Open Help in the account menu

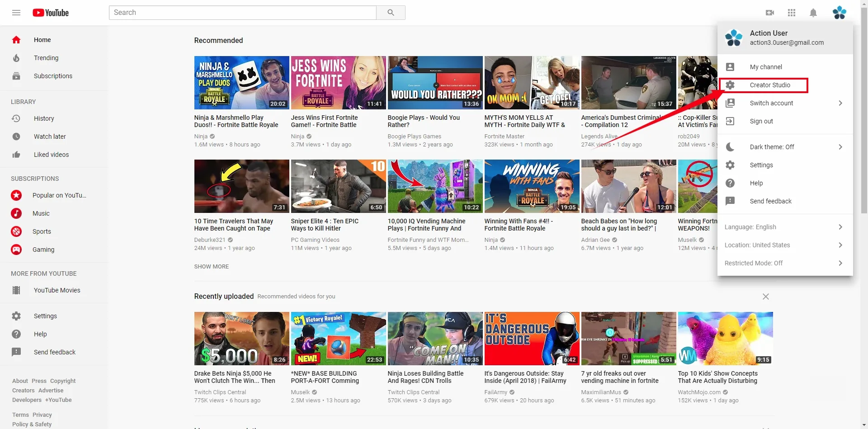(x=785, y=183)
